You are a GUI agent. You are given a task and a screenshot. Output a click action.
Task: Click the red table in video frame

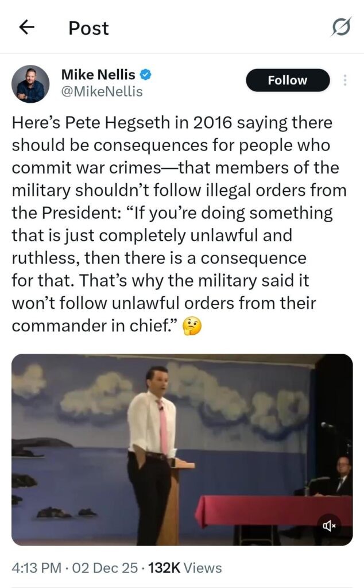coord(274,510)
